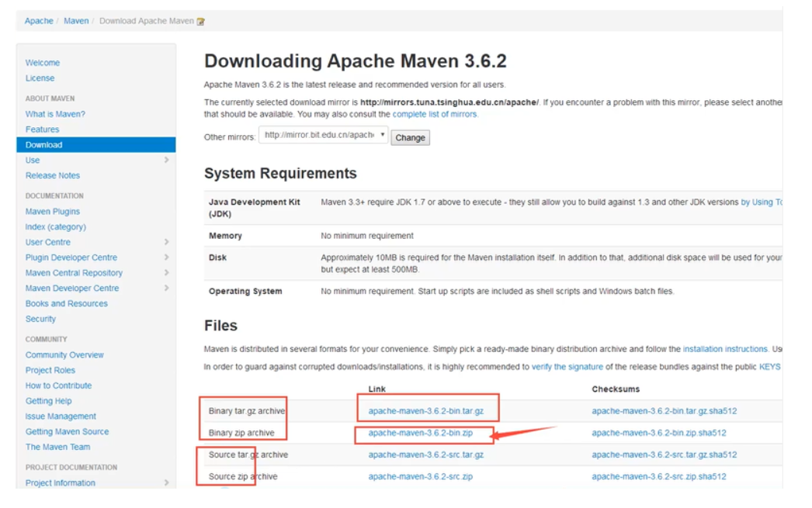Image resolution: width=812 pixels, height=508 pixels.
Task: Open the User Centre link
Action: point(47,242)
